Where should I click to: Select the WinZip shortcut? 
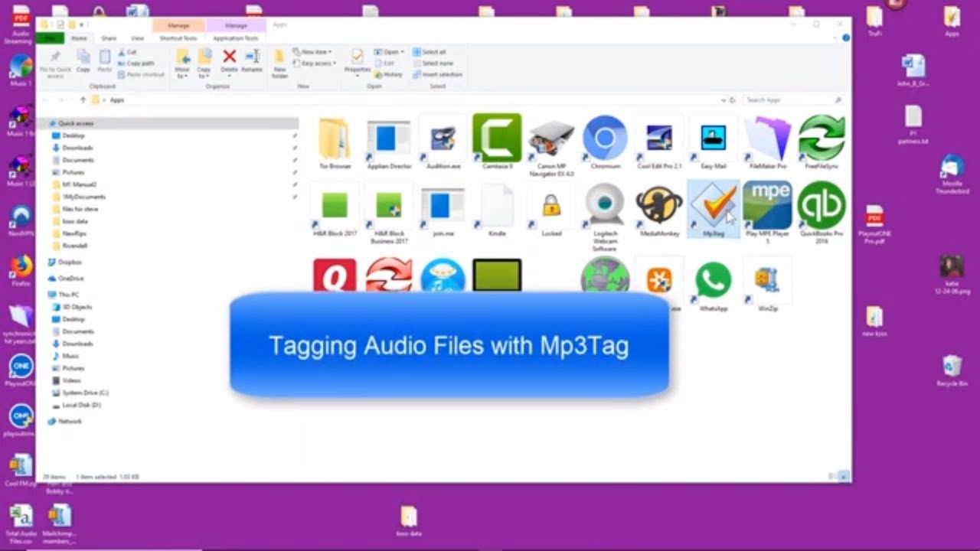coord(767,285)
